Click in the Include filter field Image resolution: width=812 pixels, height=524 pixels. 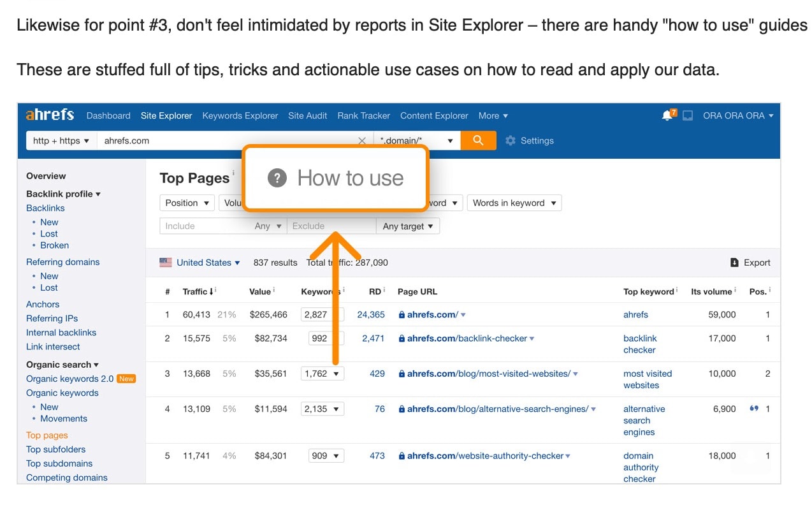pyautogui.click(x=206, y=226)
